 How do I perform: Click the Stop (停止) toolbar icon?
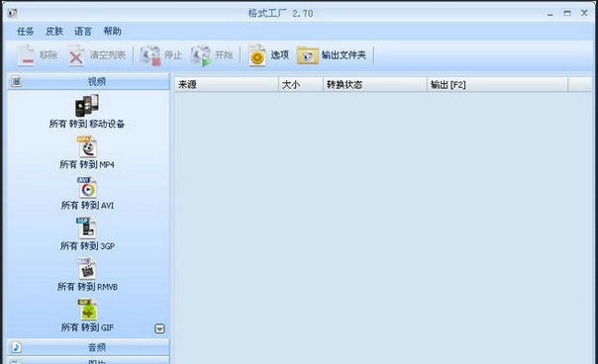150,55
